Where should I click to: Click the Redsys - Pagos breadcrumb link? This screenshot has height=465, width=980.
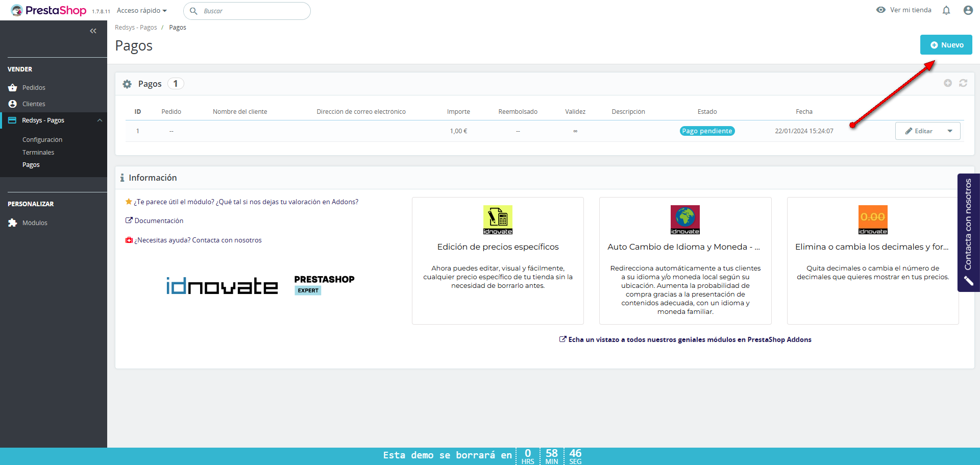[x=136, y=28]
